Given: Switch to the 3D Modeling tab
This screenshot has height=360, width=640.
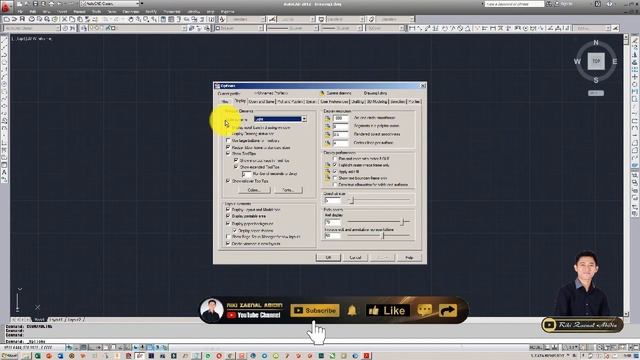Looking at the screenshot, I should tap(377, 102).
